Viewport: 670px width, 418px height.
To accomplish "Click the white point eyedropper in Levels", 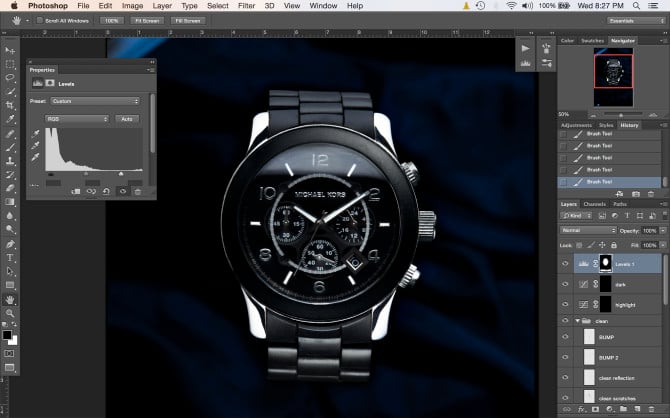I will tap(36, 156).
